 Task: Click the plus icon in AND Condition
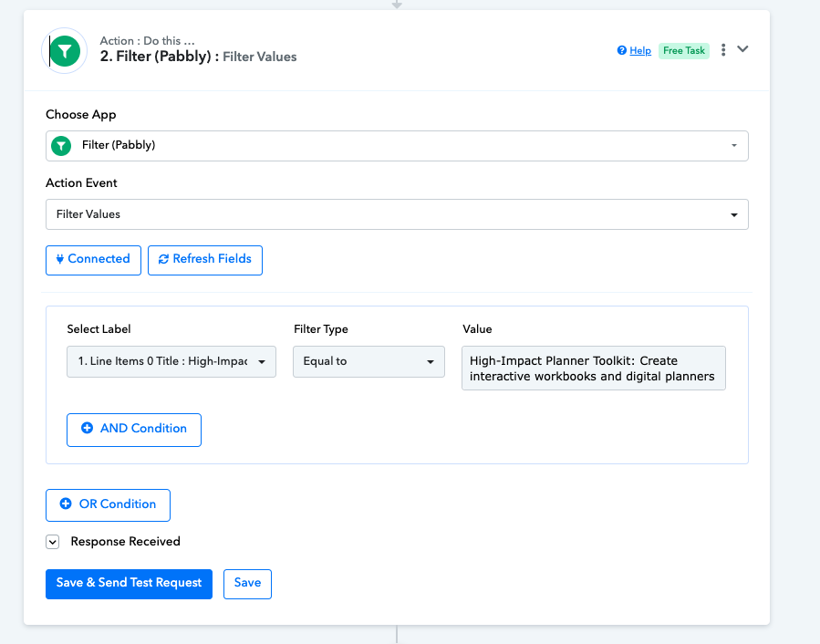(x=87, y=428)
